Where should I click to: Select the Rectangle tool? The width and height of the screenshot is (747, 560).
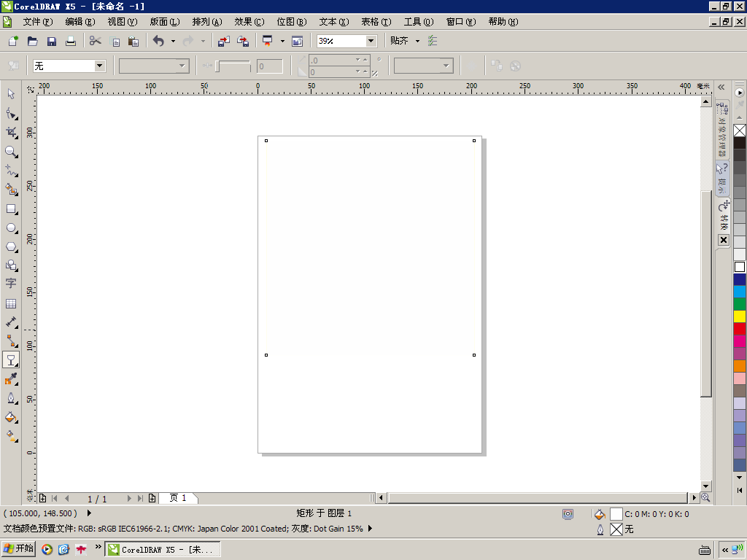point(11,209)
